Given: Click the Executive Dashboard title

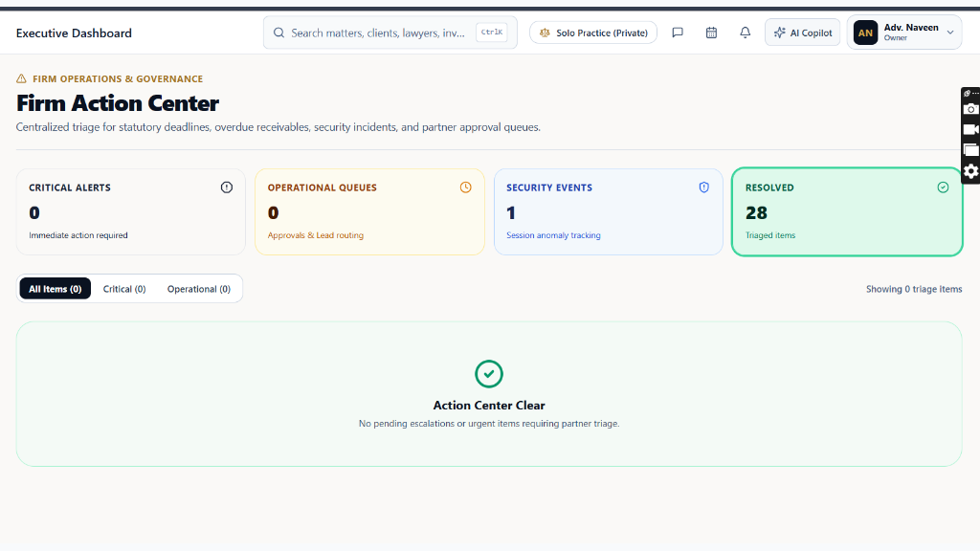Looking at the screenshot, I should [74, 33].
